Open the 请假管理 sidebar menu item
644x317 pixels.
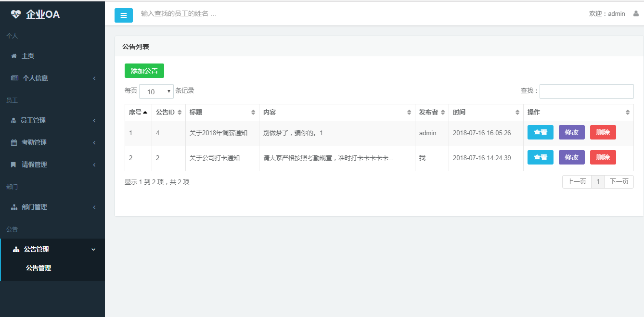pos(52,165)
